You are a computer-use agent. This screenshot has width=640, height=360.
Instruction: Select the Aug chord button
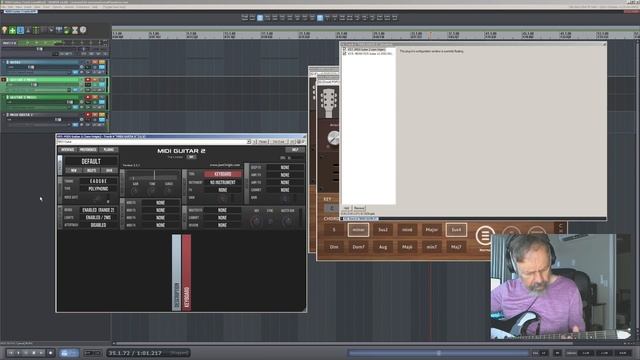pyautogui.click(x=383, y=247)
